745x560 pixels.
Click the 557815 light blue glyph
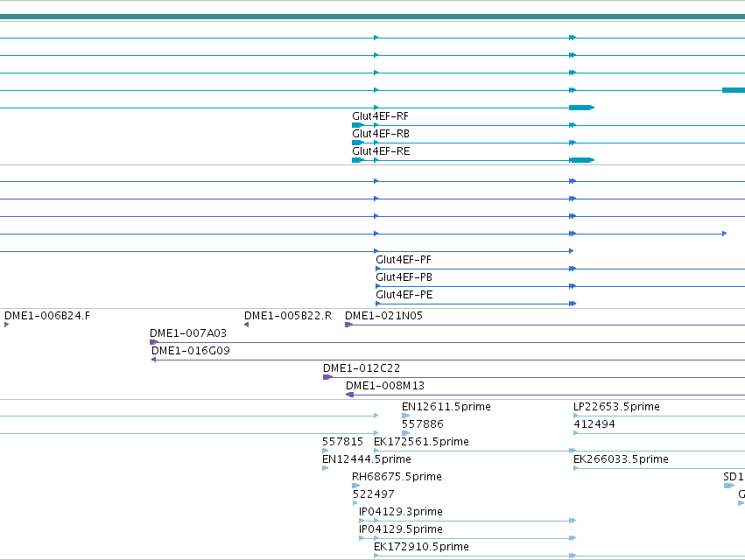click(326, 451)
